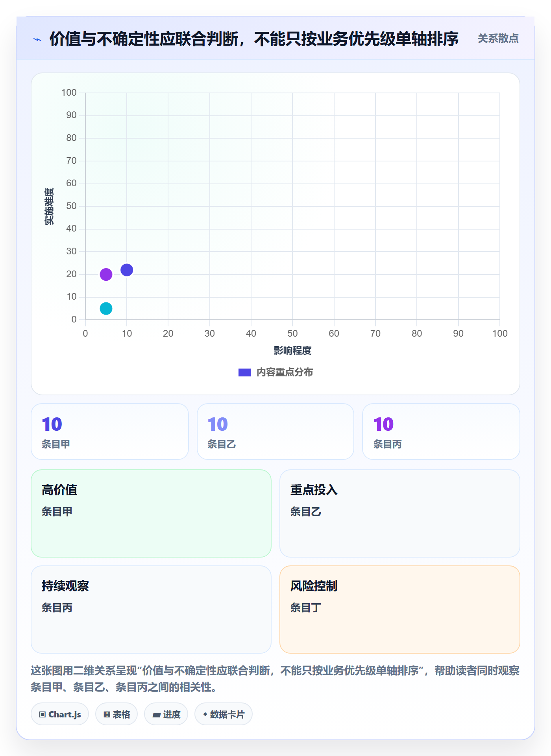
Task: Click the 实施难度 y-axis title
Action: [x=49, y=206]
